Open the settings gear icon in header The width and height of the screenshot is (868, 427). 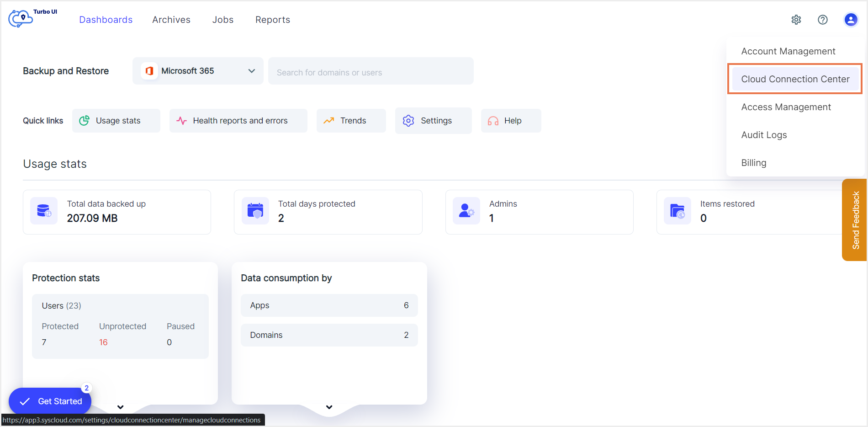point(796,20)
